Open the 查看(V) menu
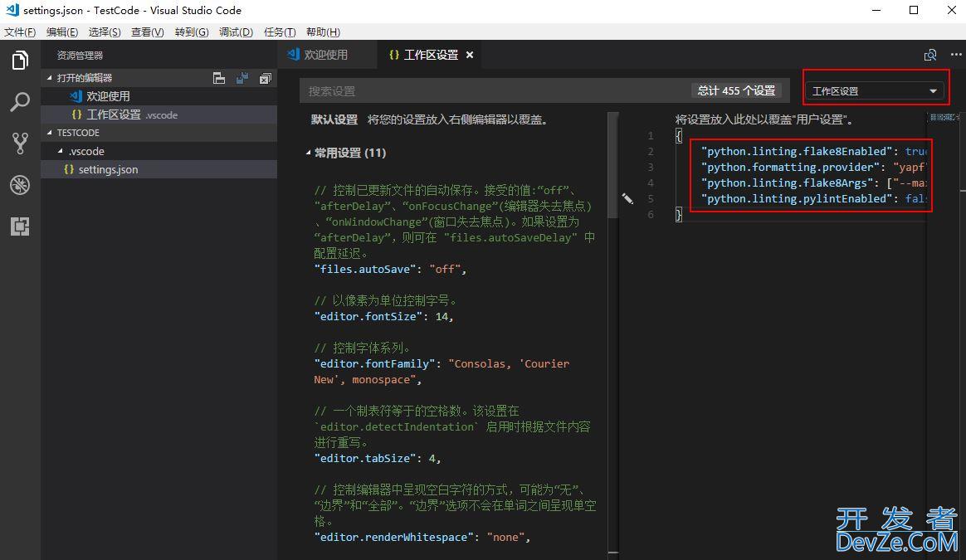The height and width of the screenshot is (560, 966). 148,32
